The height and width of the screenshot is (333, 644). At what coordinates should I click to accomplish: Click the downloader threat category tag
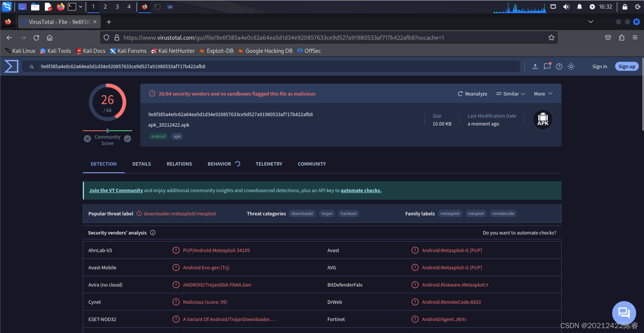pyautogui.click(x=302, y=214)
